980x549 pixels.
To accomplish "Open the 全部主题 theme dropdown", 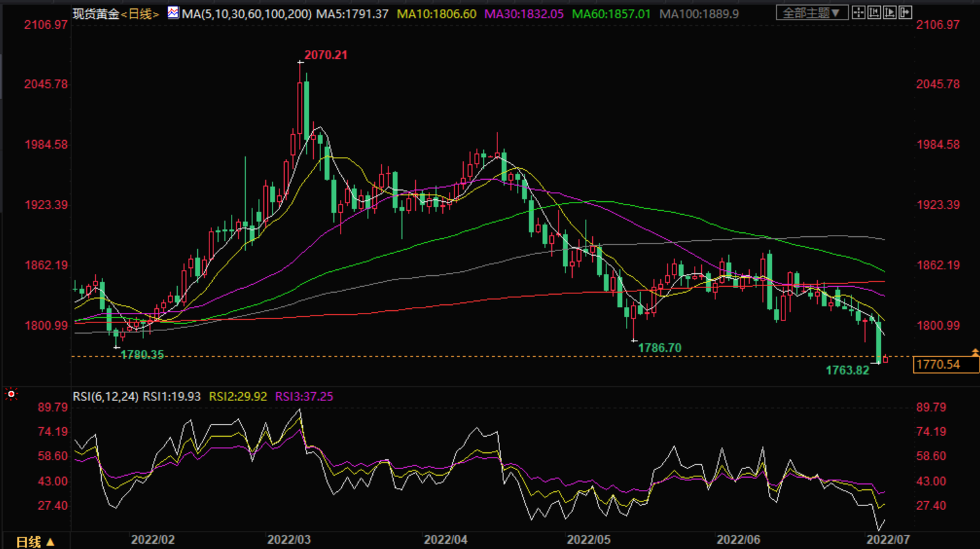I will click(812, 13).
